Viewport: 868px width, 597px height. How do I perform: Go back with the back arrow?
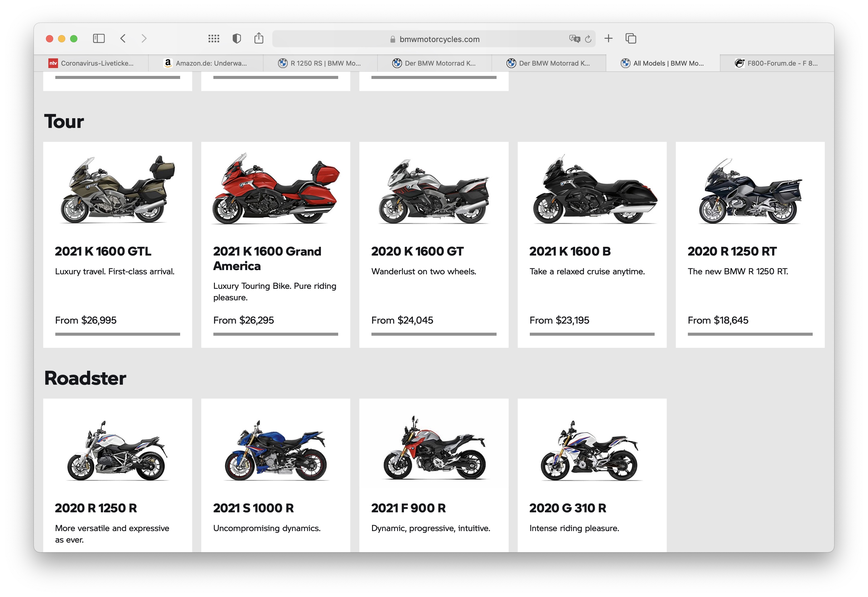(x=123, y=38)
